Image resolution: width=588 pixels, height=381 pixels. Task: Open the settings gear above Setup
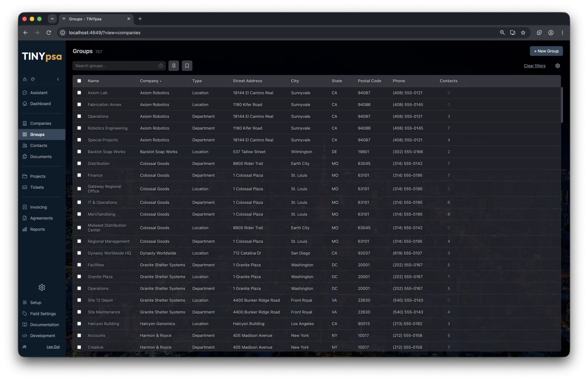point(42,287)
